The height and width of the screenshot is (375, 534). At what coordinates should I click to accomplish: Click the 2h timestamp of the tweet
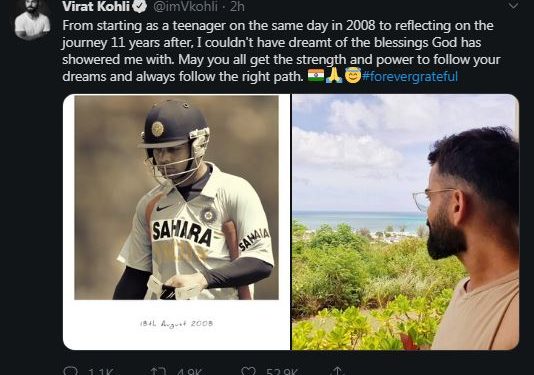pos(237,6)
